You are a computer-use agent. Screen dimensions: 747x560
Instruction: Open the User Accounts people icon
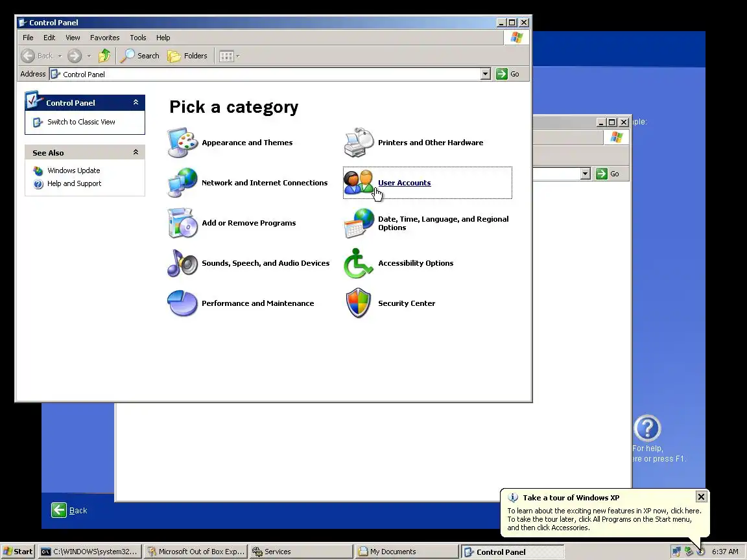click(359, 182)
